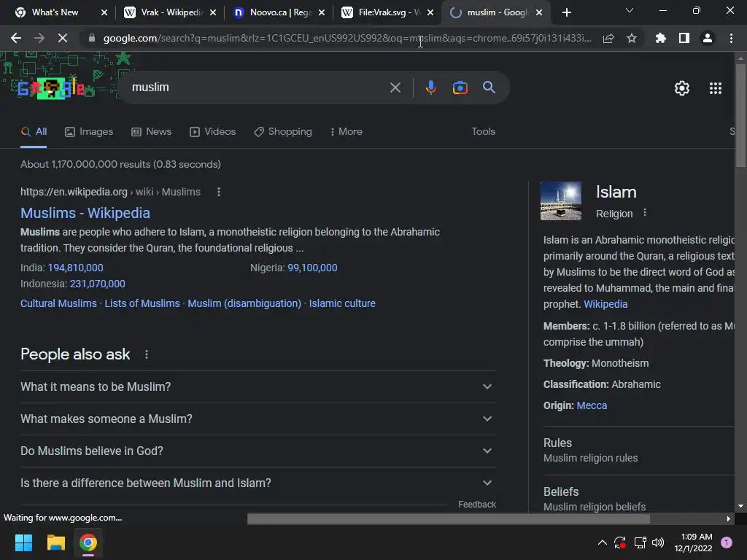
Task: Click the browser back arrow
Action: click(16, 38)
